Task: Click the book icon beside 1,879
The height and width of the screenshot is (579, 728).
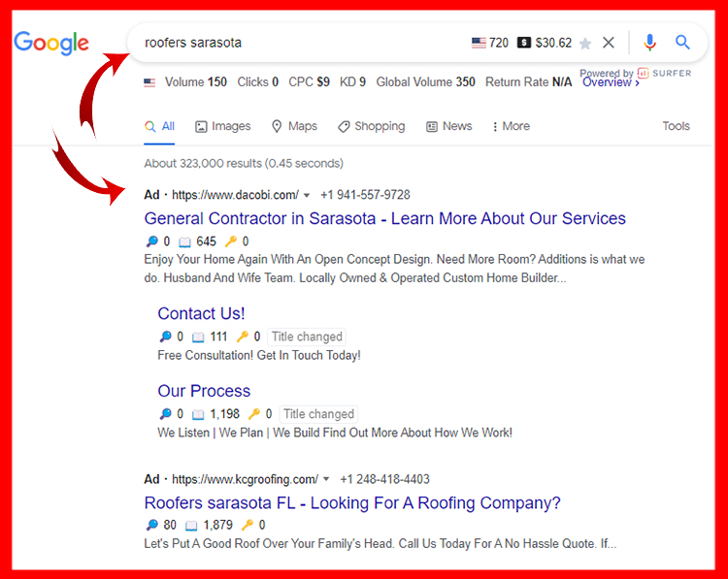Action: pyautogui.click(x=191, y=526)
